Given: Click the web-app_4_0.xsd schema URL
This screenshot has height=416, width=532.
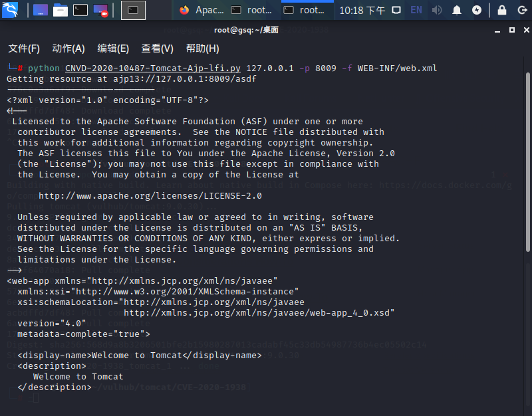Looking at the screenshot, I should (259, 312).
